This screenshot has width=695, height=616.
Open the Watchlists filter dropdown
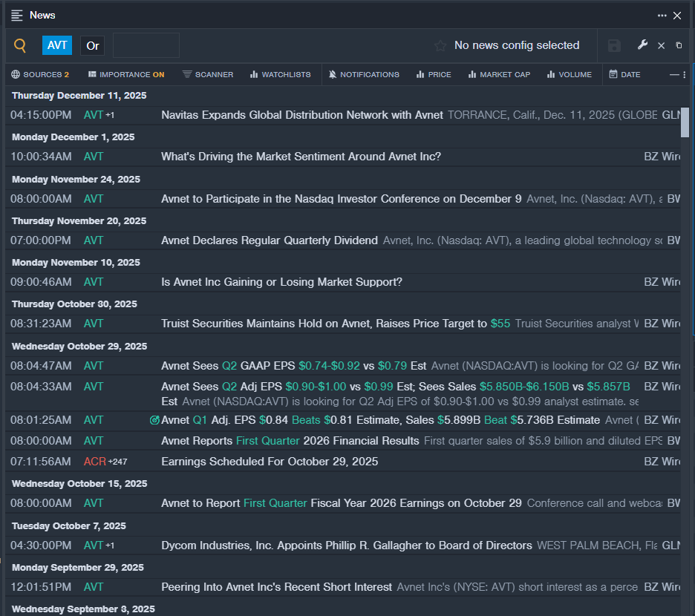click(x=280, y=74)
